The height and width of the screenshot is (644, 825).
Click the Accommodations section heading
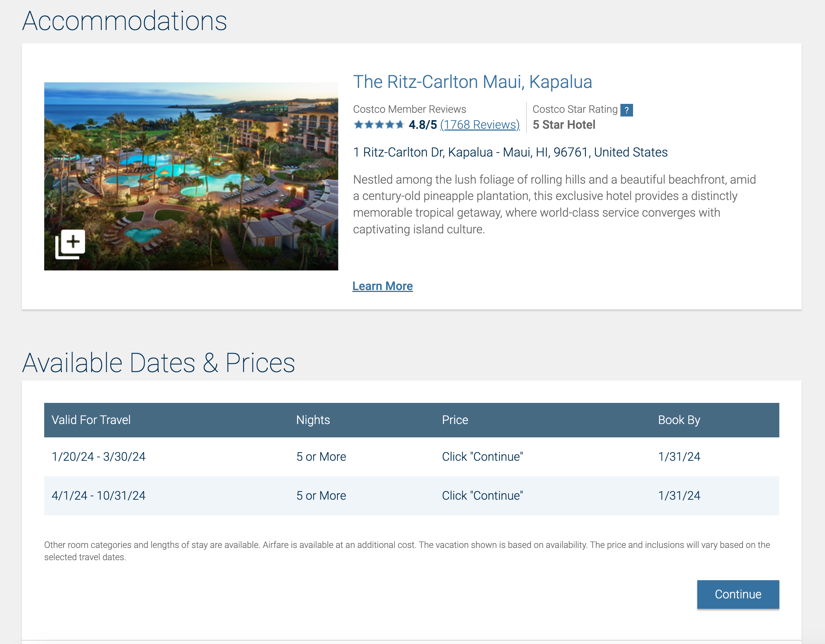click(x=124, y=21)
